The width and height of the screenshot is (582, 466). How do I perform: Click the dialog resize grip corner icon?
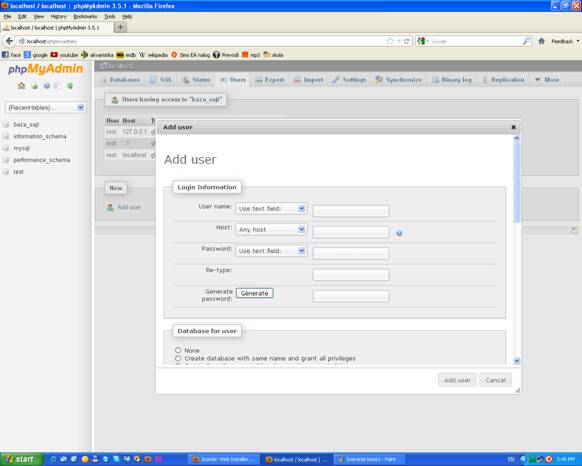[x=517, y=390]
